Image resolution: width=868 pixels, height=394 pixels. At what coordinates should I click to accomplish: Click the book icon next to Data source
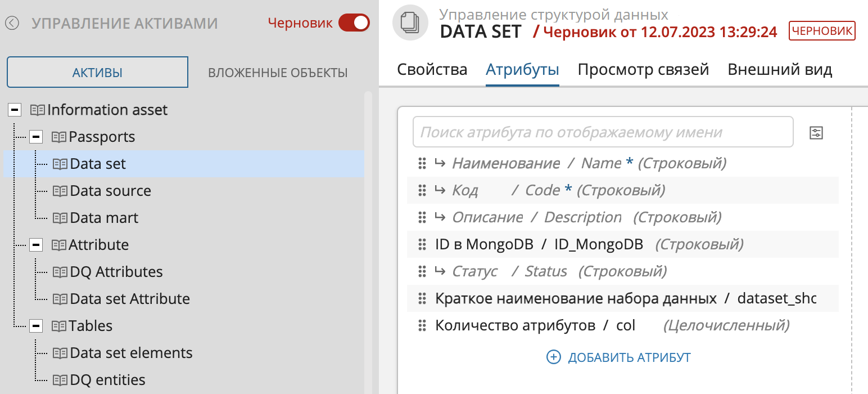point(60,191)
